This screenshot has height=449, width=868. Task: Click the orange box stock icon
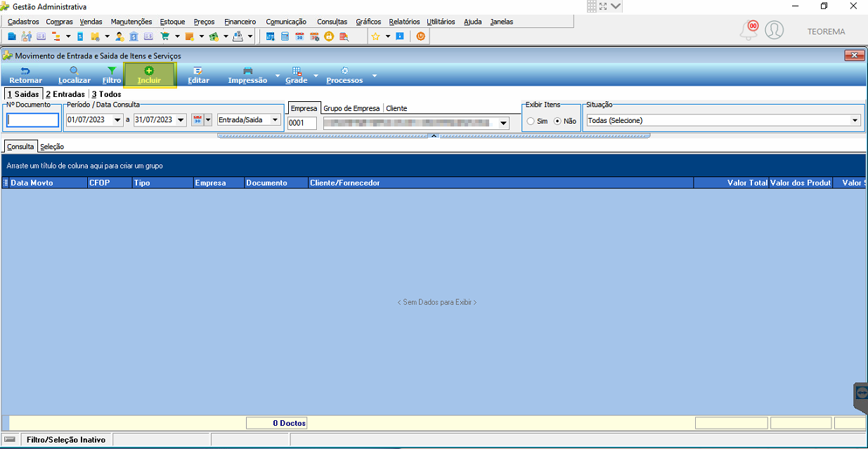pos(189,36)
